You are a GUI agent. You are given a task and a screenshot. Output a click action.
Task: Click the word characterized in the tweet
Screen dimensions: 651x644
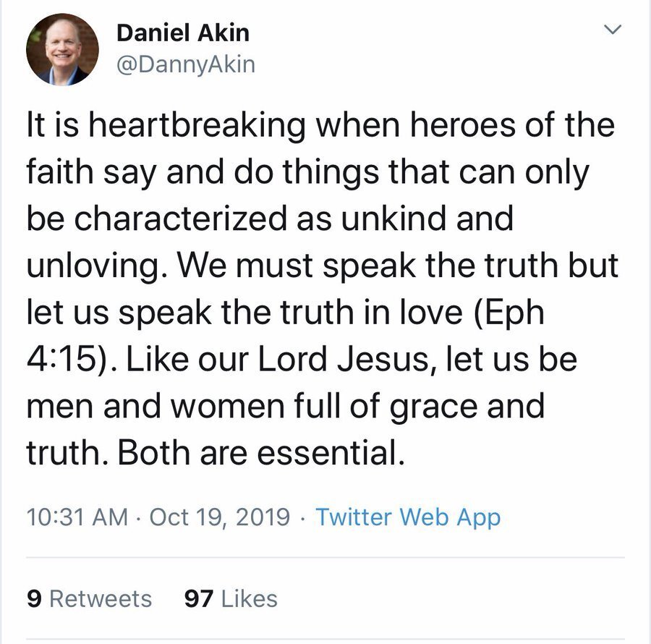click(180, 219)
